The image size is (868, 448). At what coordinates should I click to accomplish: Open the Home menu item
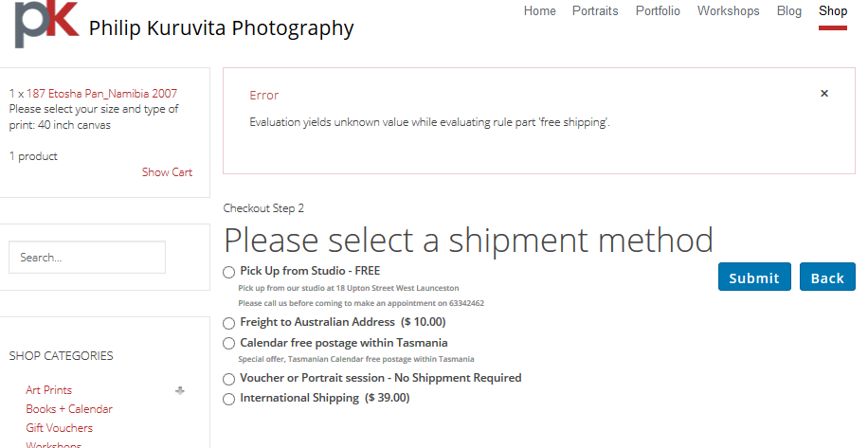[x=539, y=11]
